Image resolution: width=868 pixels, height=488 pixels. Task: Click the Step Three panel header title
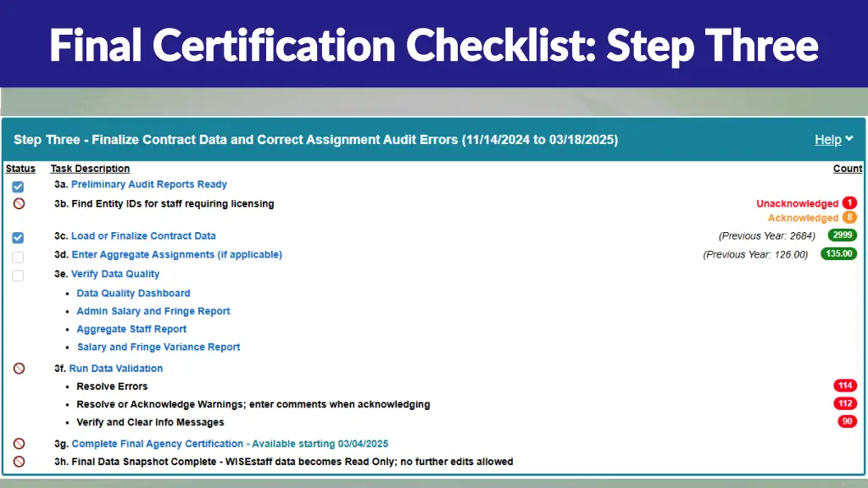315,140
